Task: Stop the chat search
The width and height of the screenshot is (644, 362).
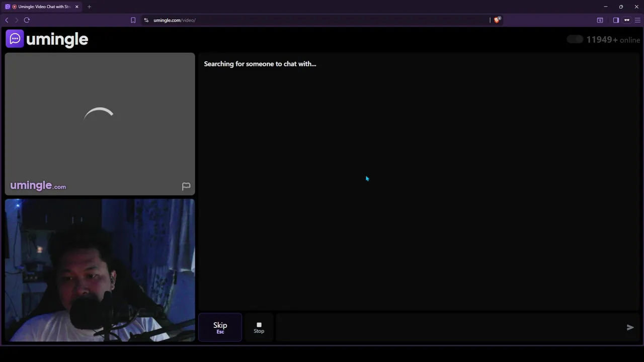Action: (x=259, y=327)
